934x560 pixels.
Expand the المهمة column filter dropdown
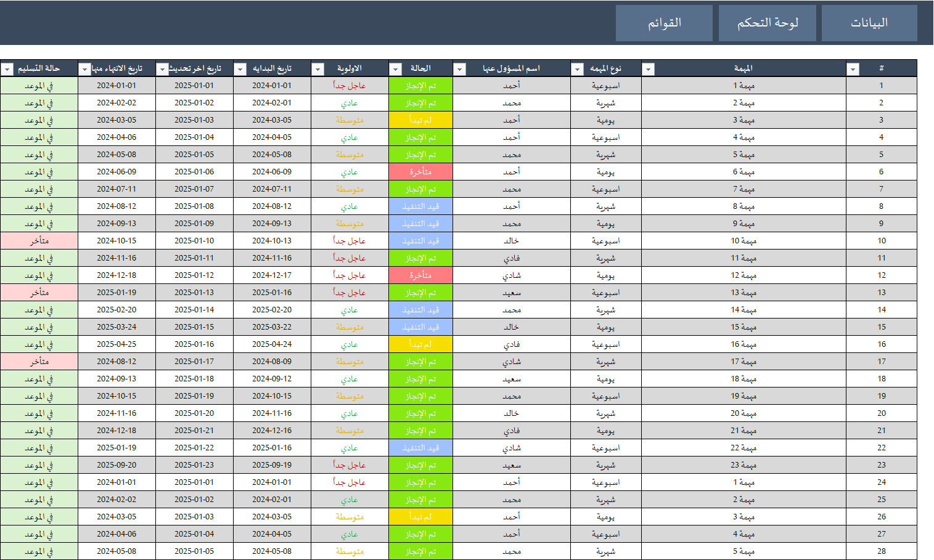pos(648,70)
